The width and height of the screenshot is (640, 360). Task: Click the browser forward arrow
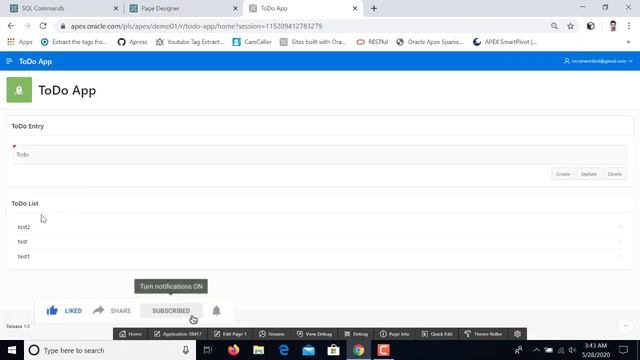[x=27, y=26]
